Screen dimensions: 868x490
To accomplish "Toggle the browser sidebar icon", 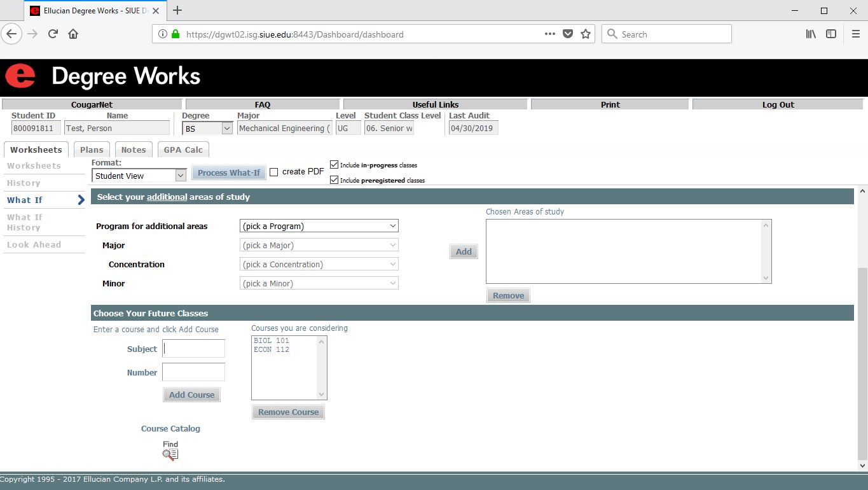I will pyautogui.click(x=831, y=34).
